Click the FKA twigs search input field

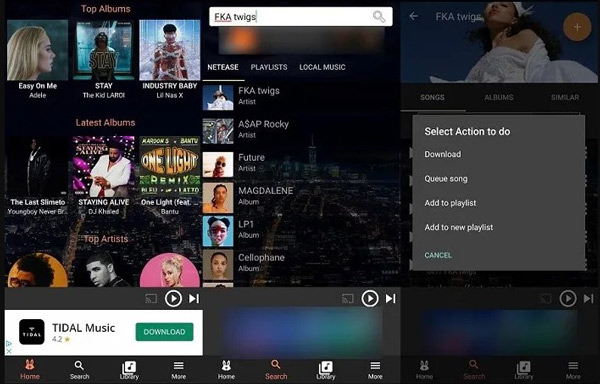point(301,16)
